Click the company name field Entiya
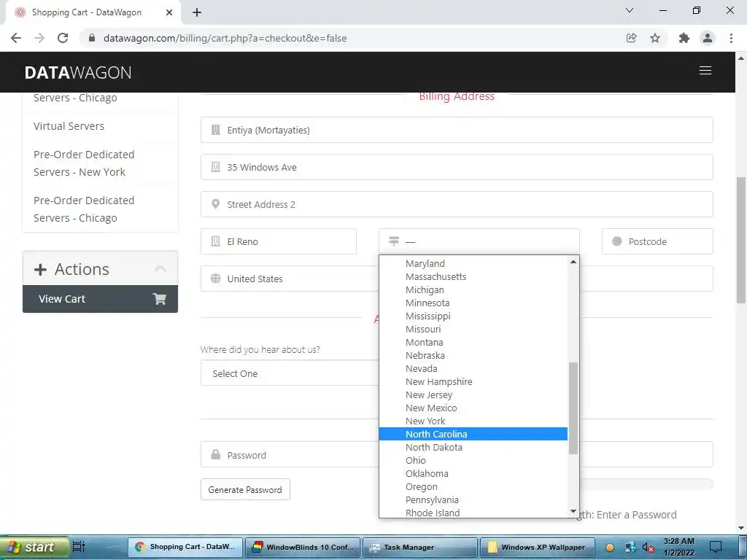This screenshot has width=747, height=560. pos(457,130)
